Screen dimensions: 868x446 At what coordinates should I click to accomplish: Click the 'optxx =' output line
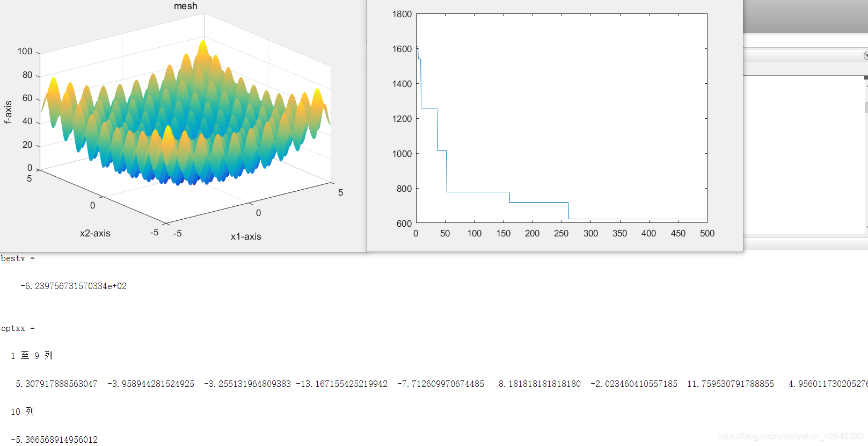[18, 328]
